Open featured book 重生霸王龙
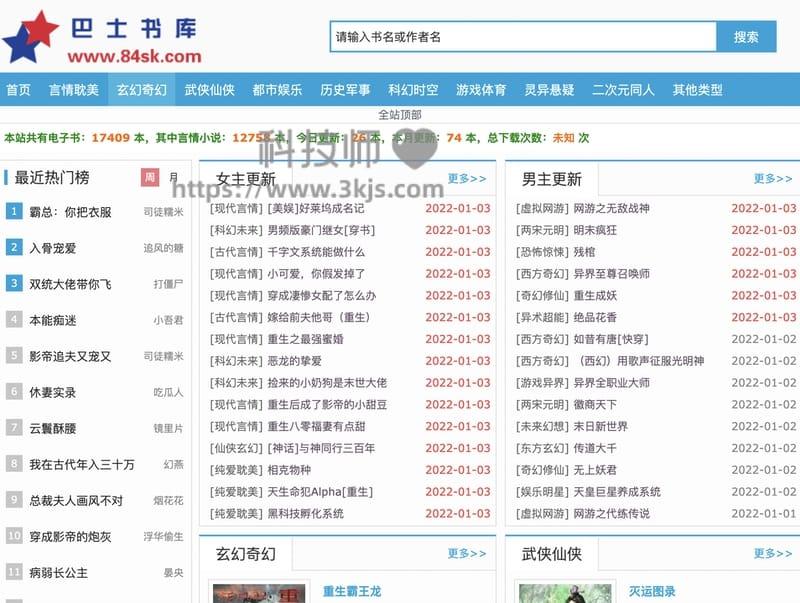Screen dimensions: 800x603 (x=352, y=591)
